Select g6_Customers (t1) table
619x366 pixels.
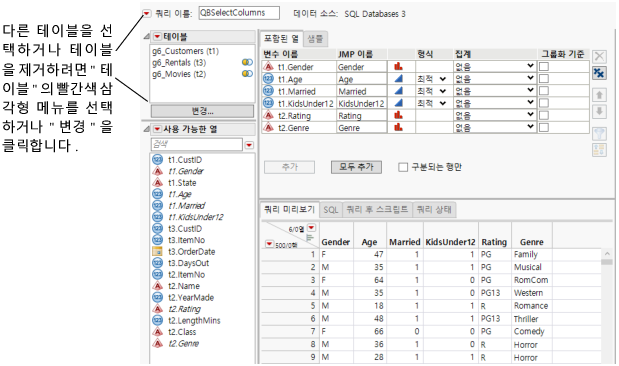(x=186, y=51)
